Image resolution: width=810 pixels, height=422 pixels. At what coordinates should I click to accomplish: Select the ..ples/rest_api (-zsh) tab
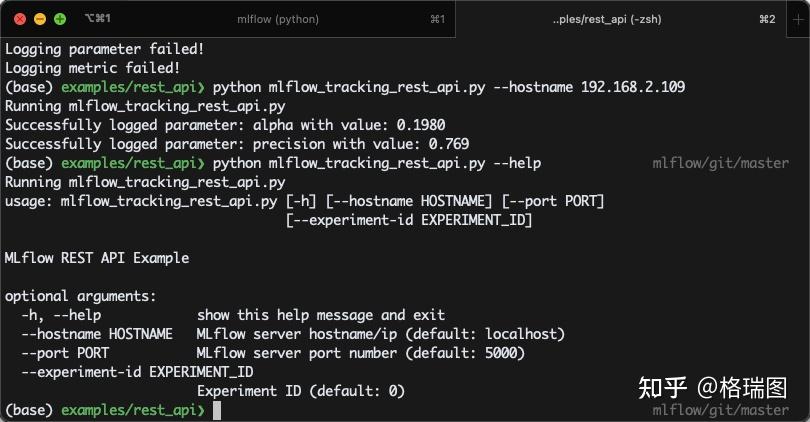[x=607, y=19]
